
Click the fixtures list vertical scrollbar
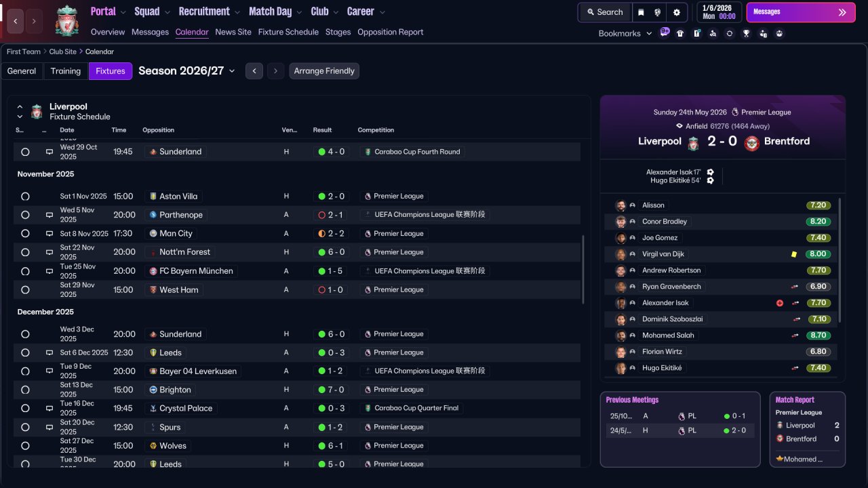pyautogui.click(x=583, y=270)
